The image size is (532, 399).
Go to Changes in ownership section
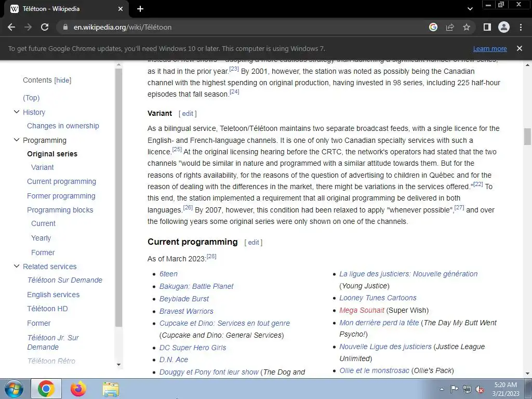pyautogui.click(x=63, y=126)
